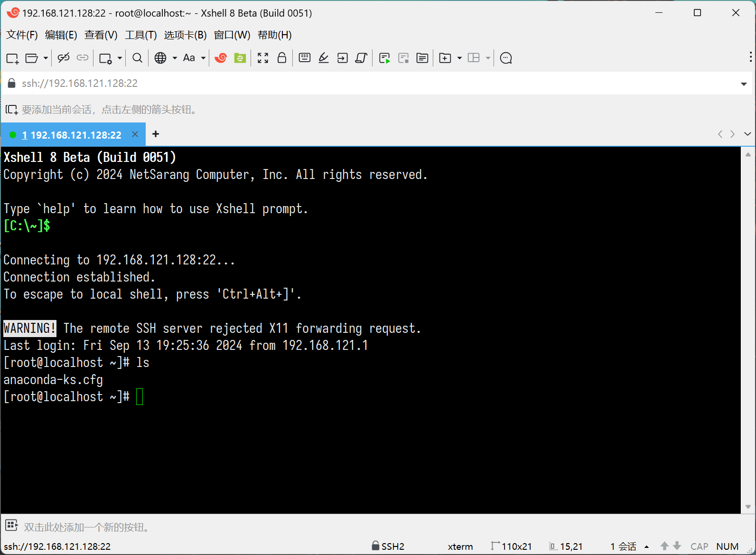Click the tab layout arrangement icon
The width and height of the screenshot is (756, 555).
click(x=474, y=58)
